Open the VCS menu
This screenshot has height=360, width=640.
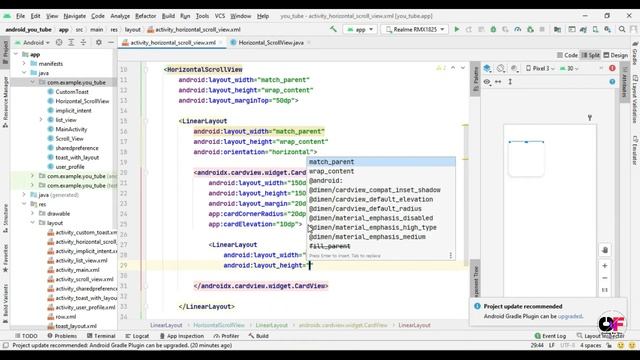point(220,16)
